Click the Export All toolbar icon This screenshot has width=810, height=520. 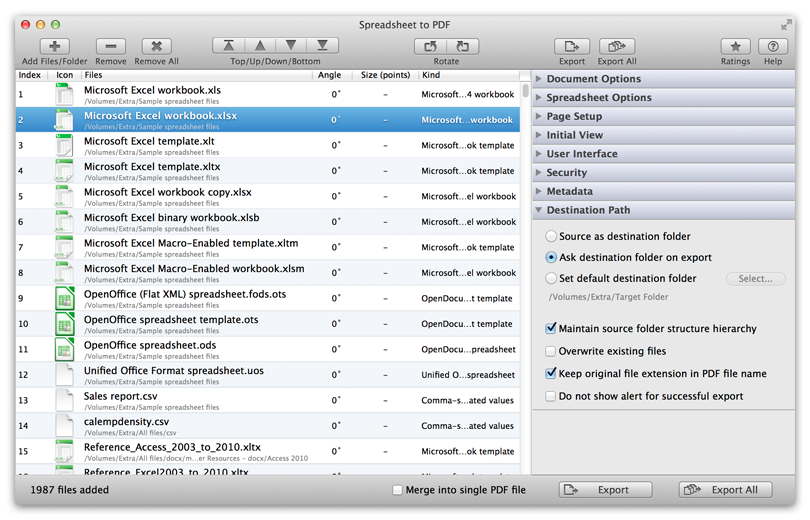point(617,46)
